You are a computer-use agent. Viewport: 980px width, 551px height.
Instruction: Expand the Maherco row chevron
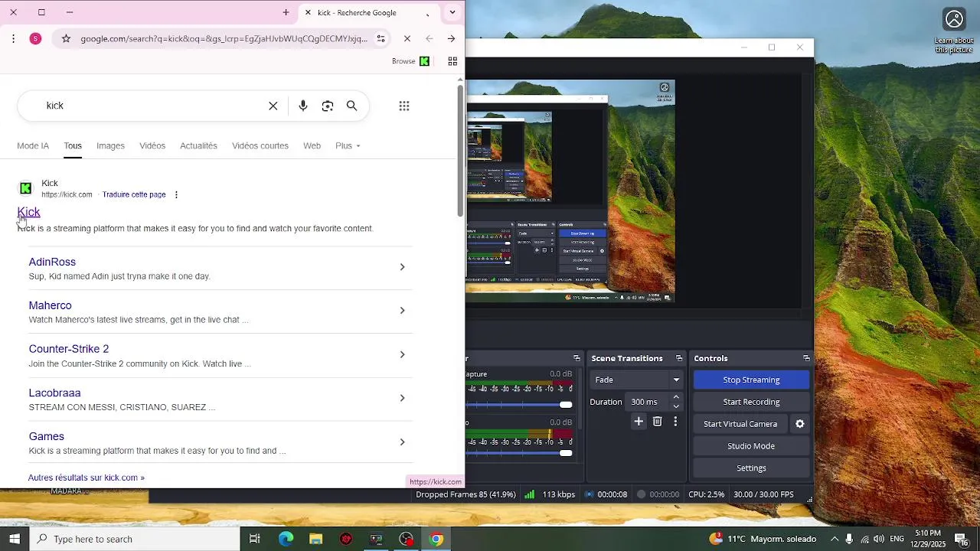402,311
